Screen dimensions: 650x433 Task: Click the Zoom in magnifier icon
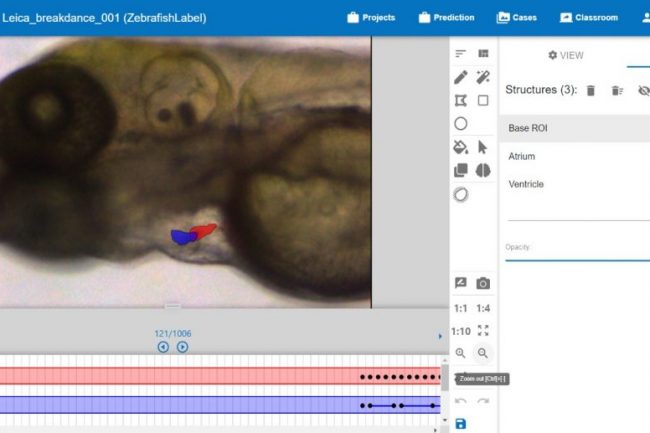tap(461, 353)
